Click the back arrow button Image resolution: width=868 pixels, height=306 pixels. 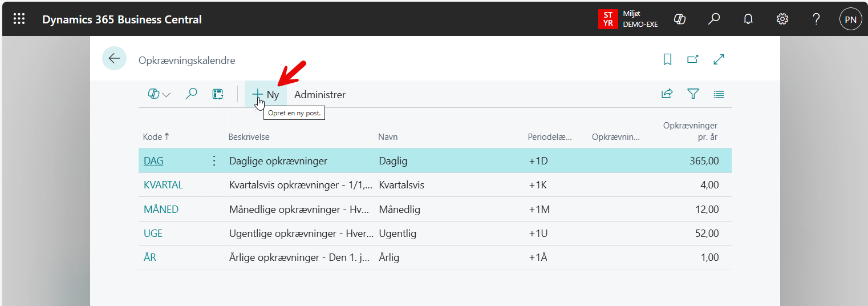click(x=114, y=59)
